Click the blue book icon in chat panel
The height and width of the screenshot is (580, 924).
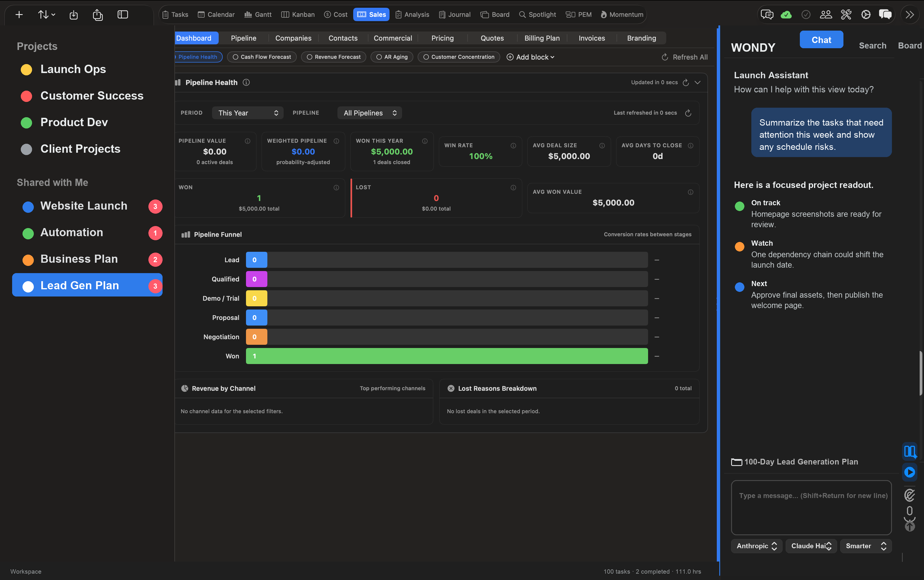pos(910,451)
